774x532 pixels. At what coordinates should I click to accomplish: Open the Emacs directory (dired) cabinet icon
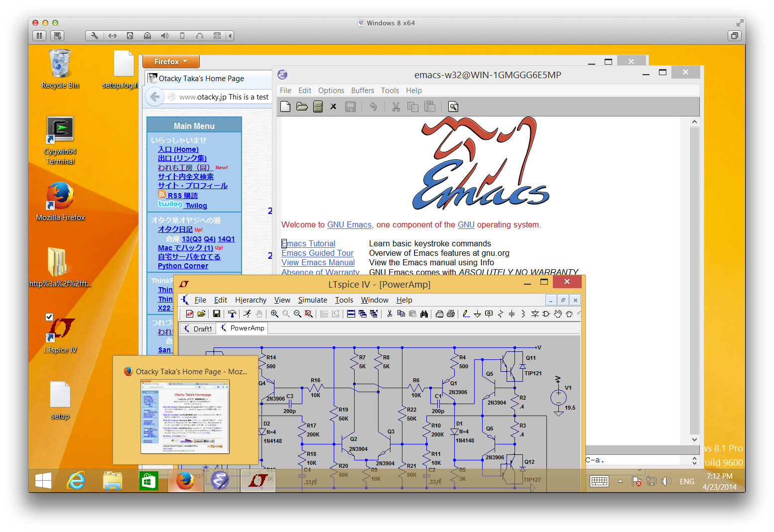318,106
